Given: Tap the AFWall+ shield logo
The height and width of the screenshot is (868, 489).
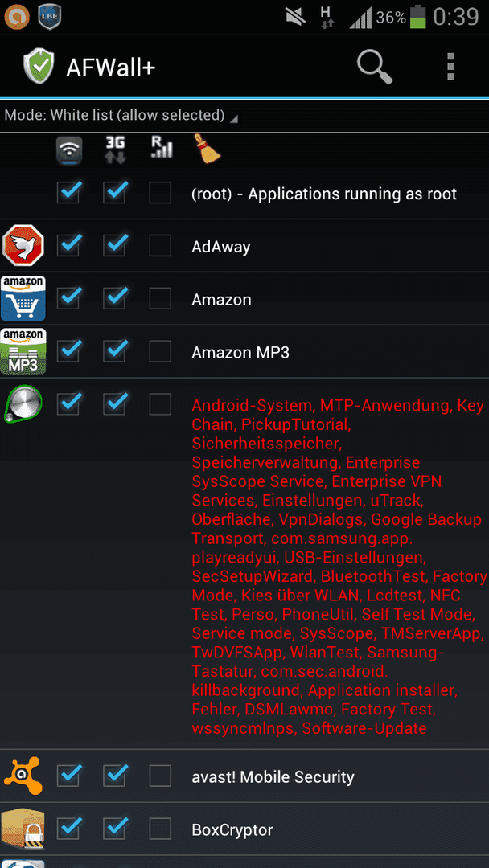Looking at the screenshot, I should [39, 67].
